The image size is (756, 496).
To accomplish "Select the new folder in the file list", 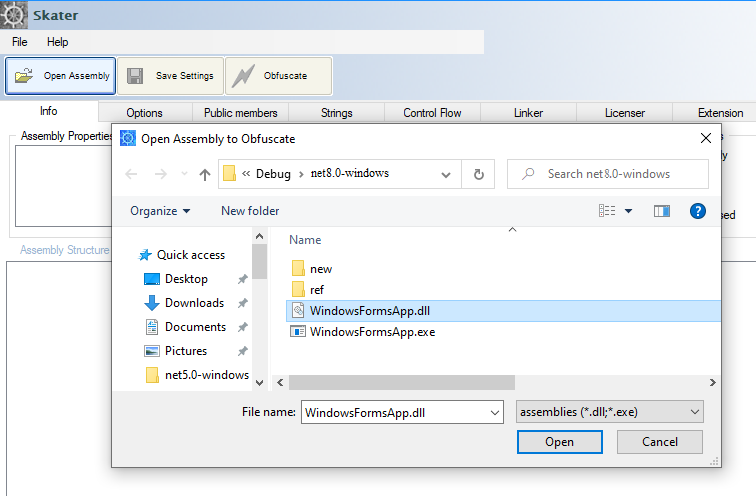I will tap(312, 268).
